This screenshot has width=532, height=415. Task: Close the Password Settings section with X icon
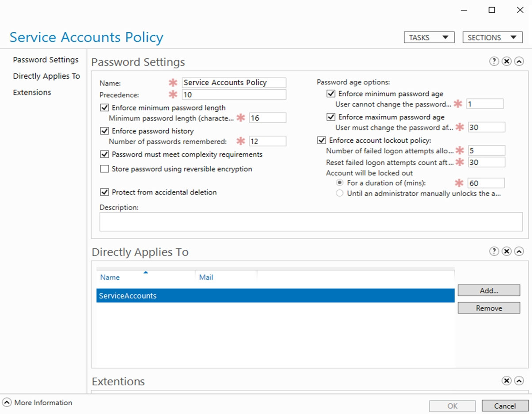point(506,61)
